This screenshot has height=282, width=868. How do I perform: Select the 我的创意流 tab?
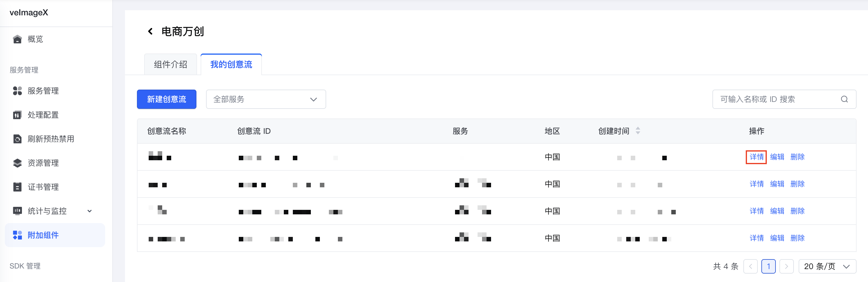point(231,64)
